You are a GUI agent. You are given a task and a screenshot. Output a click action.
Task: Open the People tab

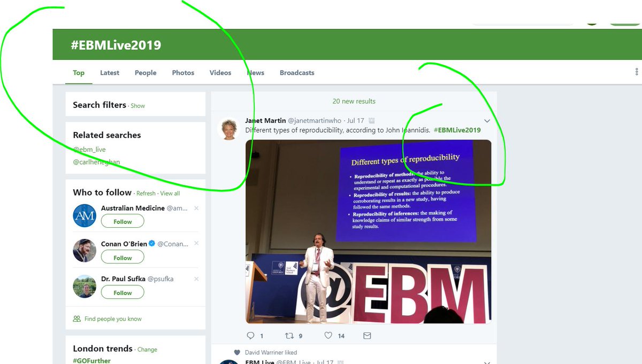[146, 73]
